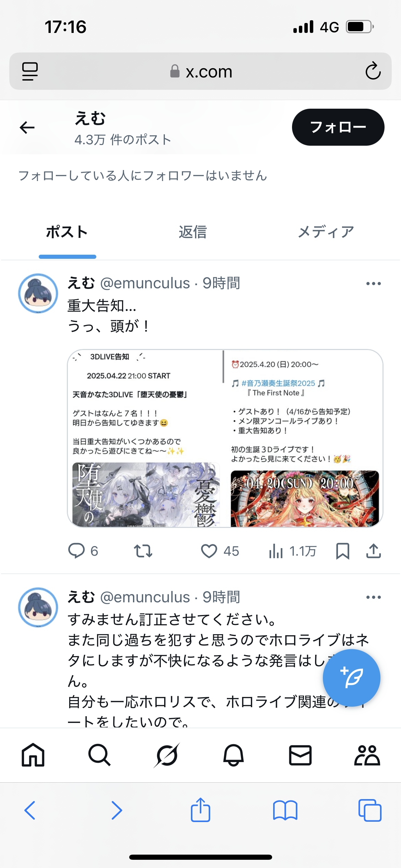This screenshot has height=868, width=401.
Task: Follow えむ with the フォロー button
Action: [x=338, y=127]
